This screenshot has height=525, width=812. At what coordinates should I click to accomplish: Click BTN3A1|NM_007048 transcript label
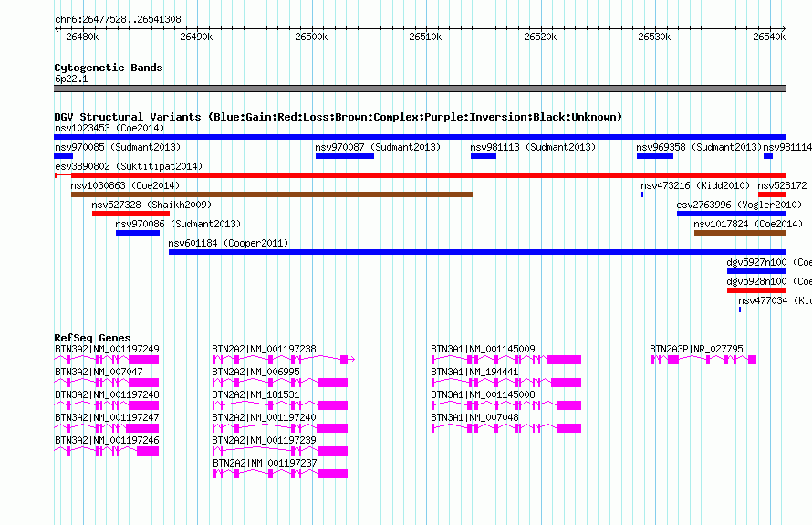coord(474,417)
